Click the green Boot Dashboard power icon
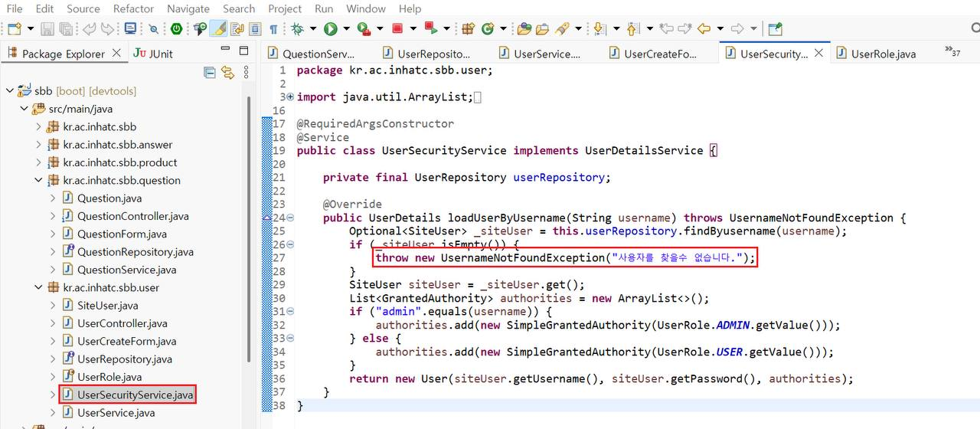The height and width of the screenshot is (429, 980). tap(176, 29)
